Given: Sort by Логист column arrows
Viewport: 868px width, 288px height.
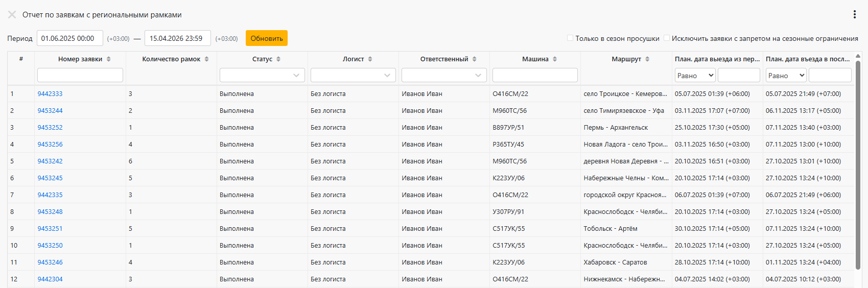Looking at the screenshot, I should coord(370,59).
